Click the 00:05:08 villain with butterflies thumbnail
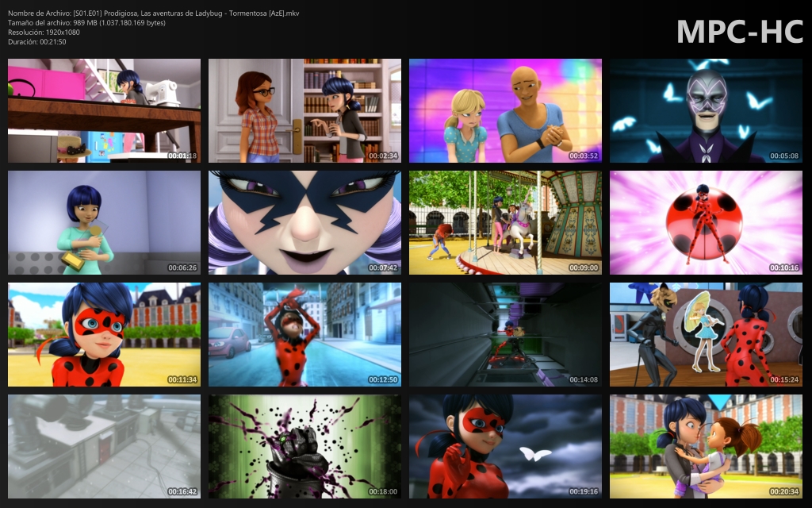Viewport: 812px width, 508px height. point(706,110)
